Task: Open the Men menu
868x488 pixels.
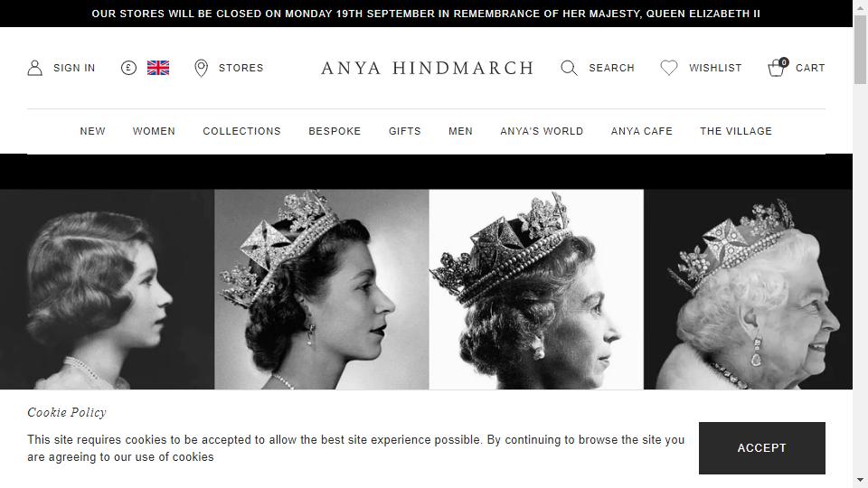Action: tap(460, 131)
